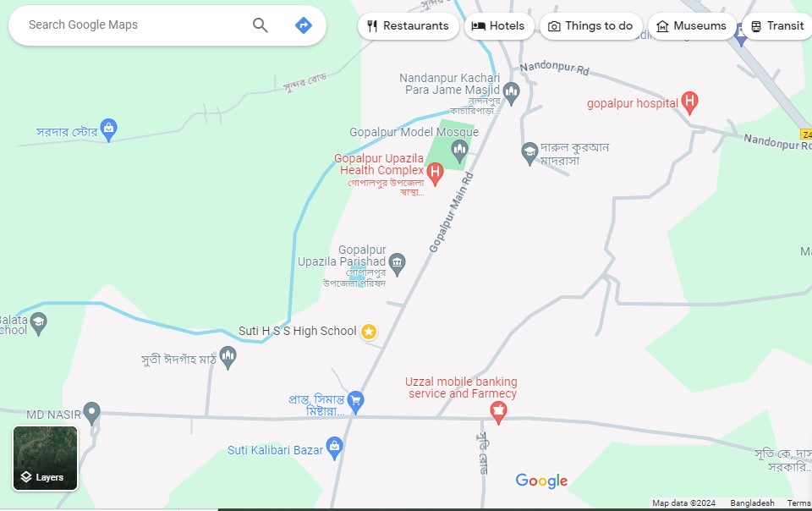Click the Suti H S S High School star pin
The image size is (812, 511).
[369, 332]
